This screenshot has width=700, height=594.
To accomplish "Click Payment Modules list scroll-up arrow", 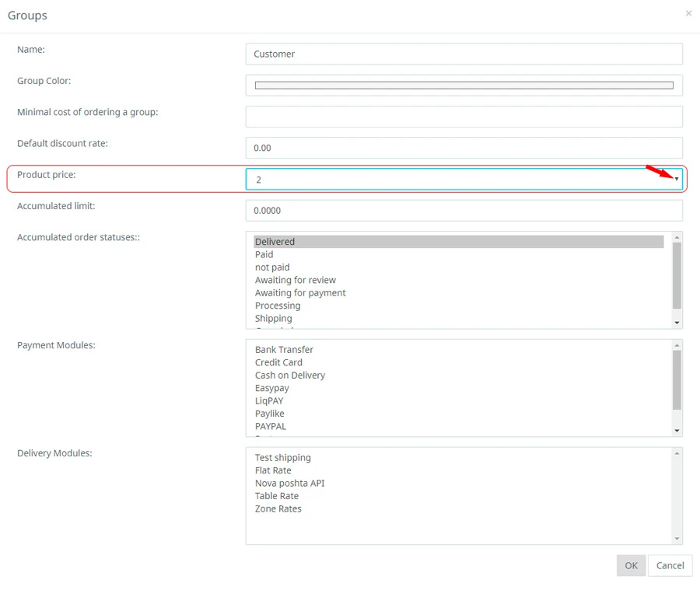I will click(x=677, y=345).
